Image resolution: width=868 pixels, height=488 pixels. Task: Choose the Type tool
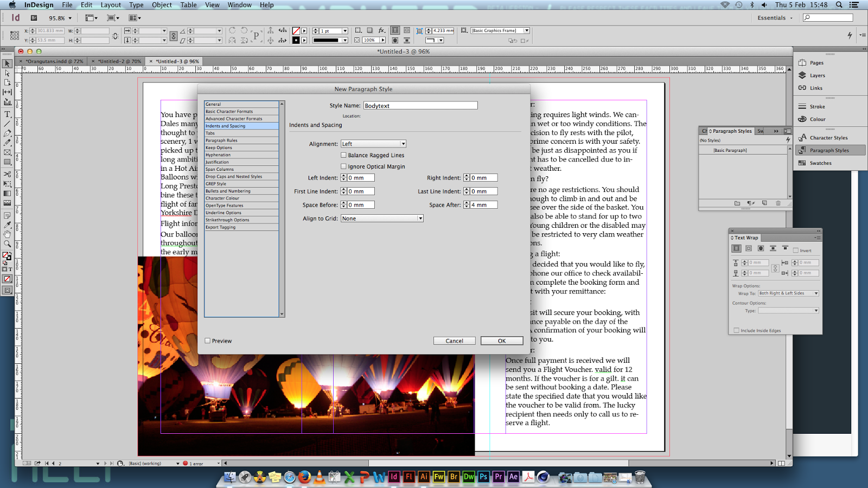tap(7, 114)
